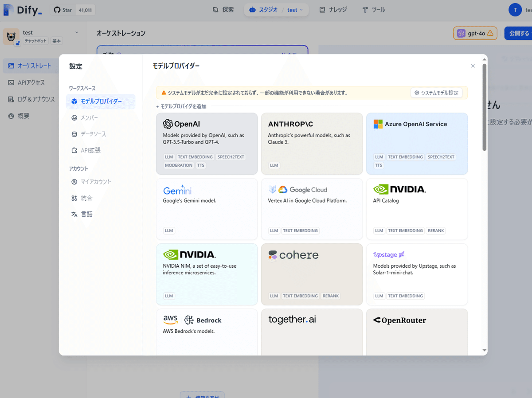This screenshot has width=532, height=398.
Task: Open the gpt-4o model selector
Action: coord(475,33)
